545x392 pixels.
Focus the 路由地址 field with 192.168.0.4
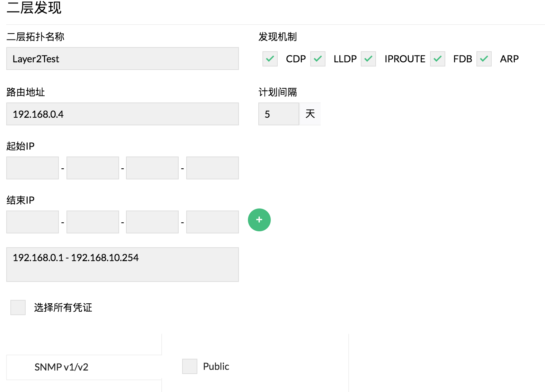point(122,114)
